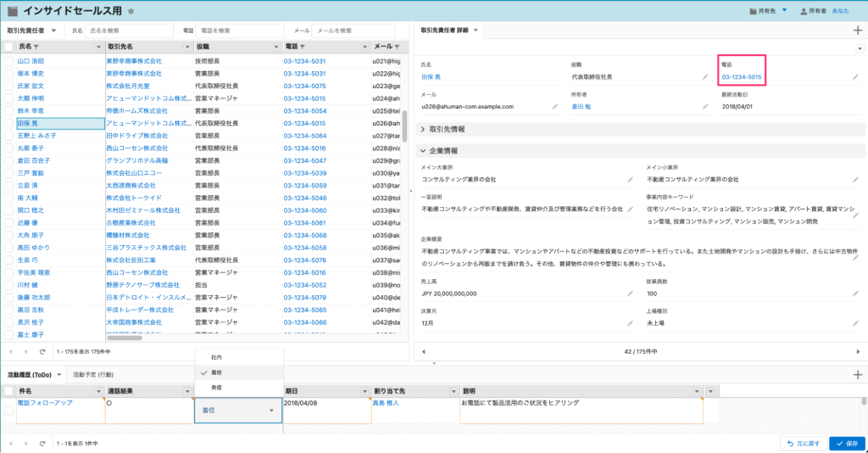Open detail panel options dropdown arrow
The height and width of the screenshot is (453, 868).
pyautogui.click(x=860, y=48)
